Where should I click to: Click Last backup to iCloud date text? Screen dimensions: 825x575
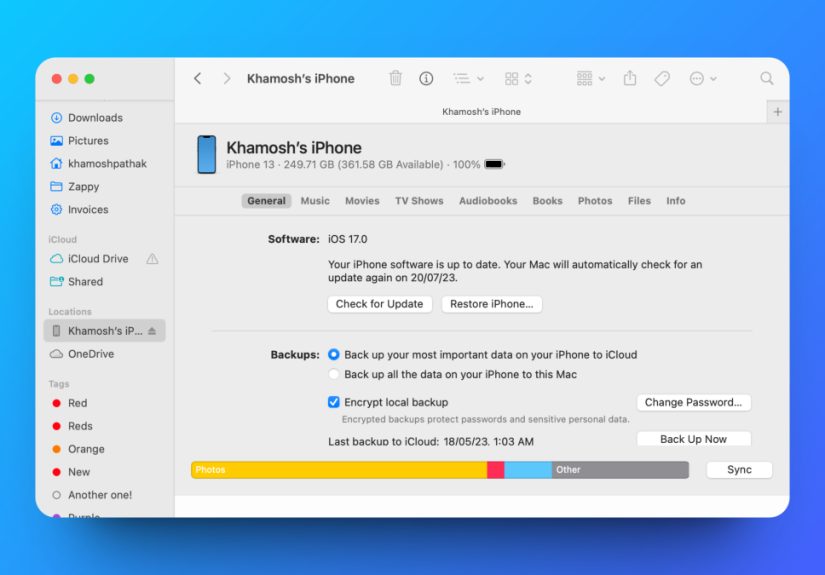[x=431, y=441]
